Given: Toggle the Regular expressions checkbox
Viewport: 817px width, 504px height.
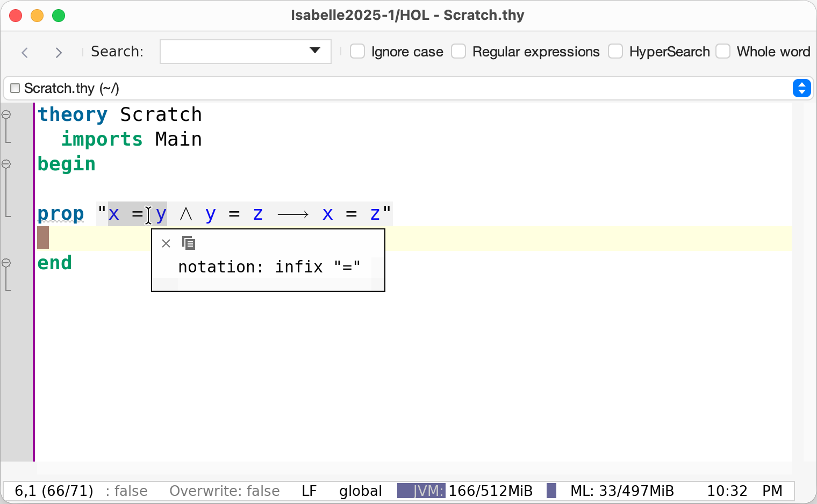Looking at the screenshot, I should (458, 52).
